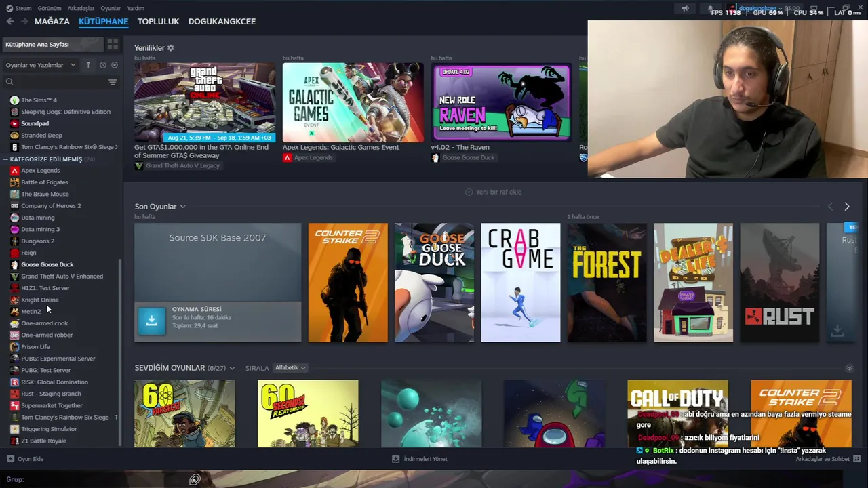Click the Grand Theft Auto V Legacy link
The image size is (868, 488).
182,166
